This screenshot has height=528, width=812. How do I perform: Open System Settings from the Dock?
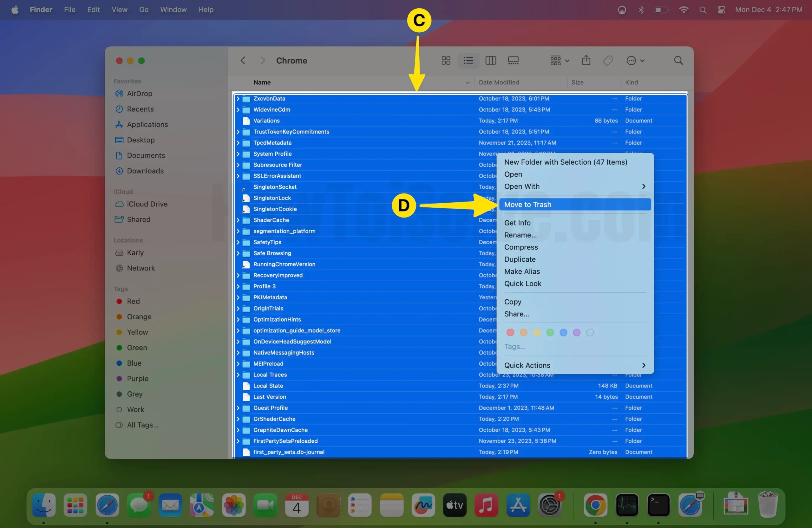tap(550, 505)
